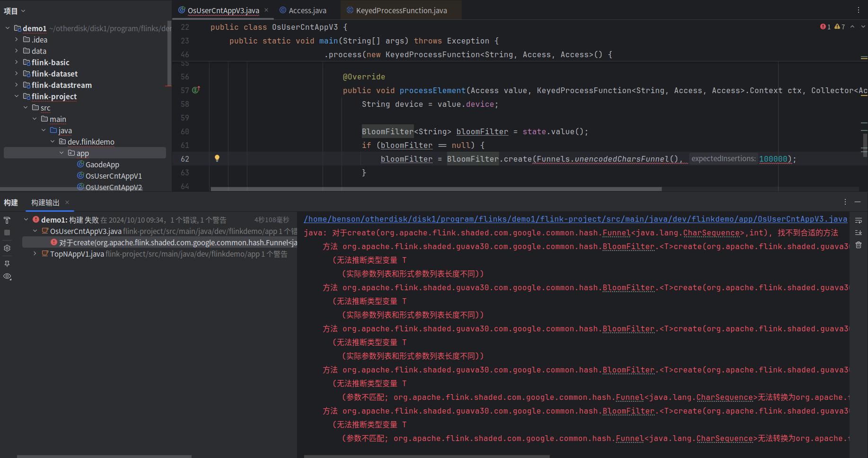Image resolution: width=868 pixels, height=458 pixels.
Task: Click the light bulb quick-fix icon
Action: click(217, 158)
